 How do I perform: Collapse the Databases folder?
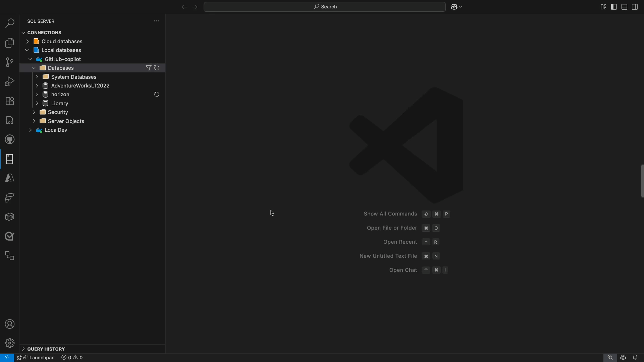pos(34,68)
